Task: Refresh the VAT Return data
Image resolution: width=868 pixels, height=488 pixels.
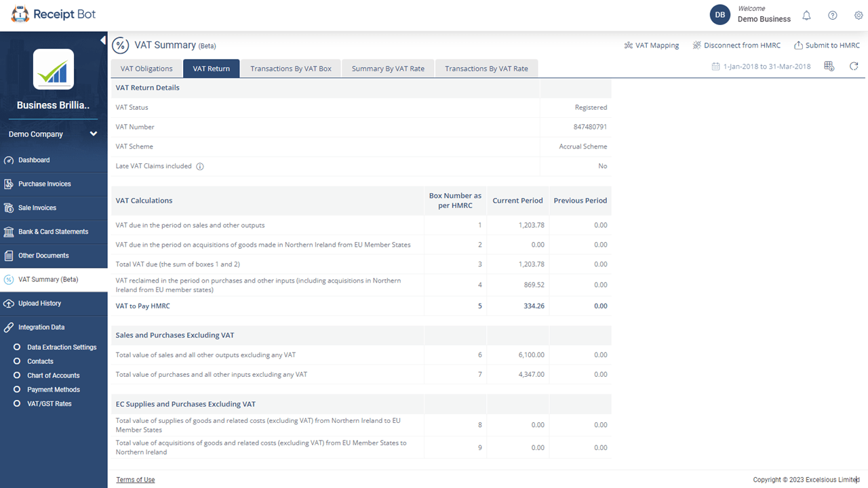Action: (x=854, y=66)
